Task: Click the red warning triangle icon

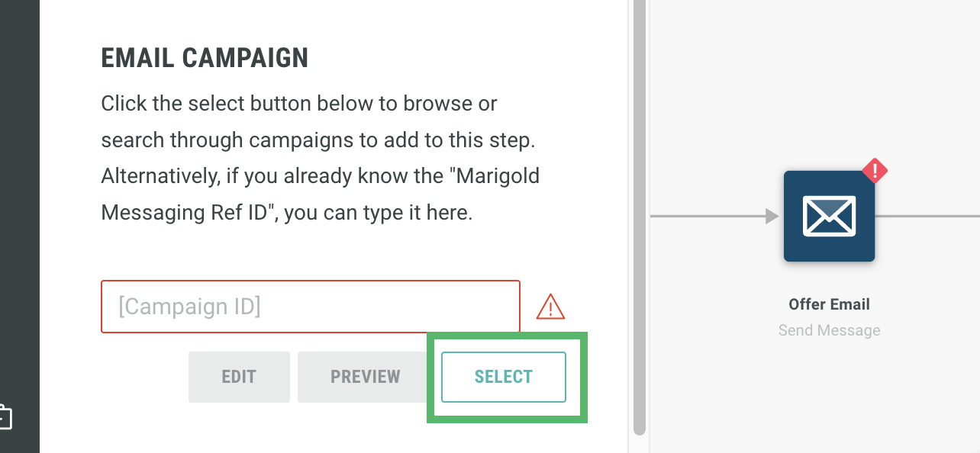Action: pyautogui.click(x=550, y=307)
